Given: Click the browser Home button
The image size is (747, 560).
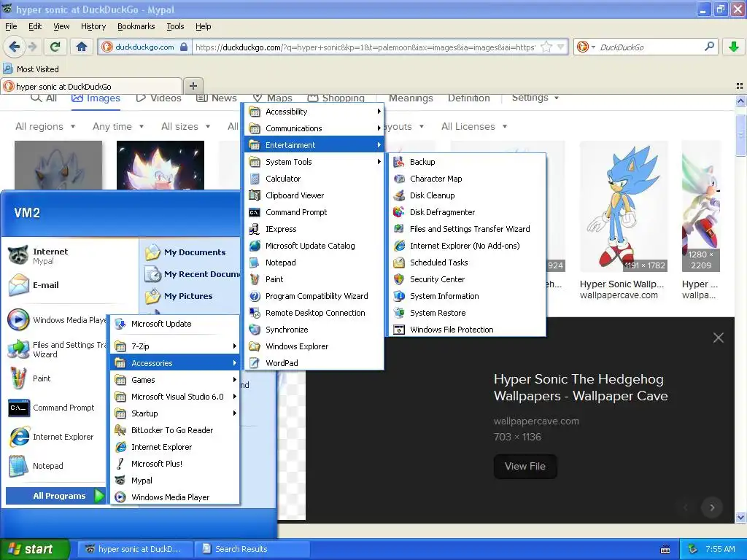Looking at the screenshot, I should pos(82,47).
